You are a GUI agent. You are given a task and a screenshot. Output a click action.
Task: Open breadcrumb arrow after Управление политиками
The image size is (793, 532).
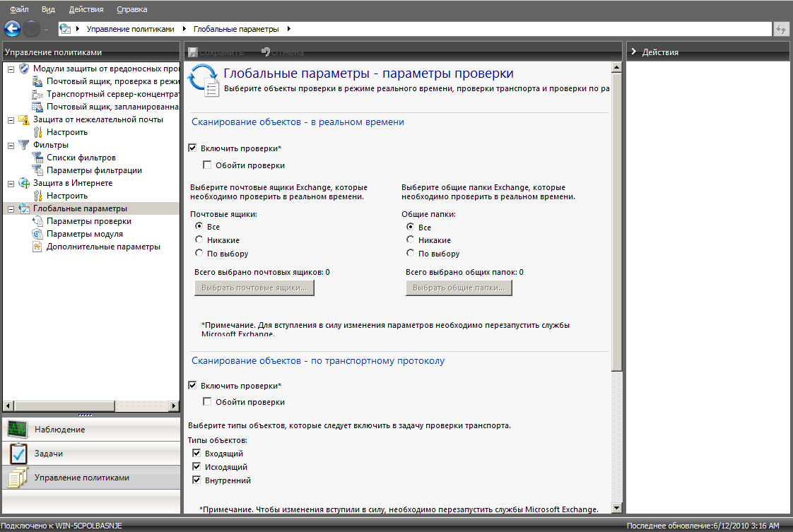click(x=184, y=29)
